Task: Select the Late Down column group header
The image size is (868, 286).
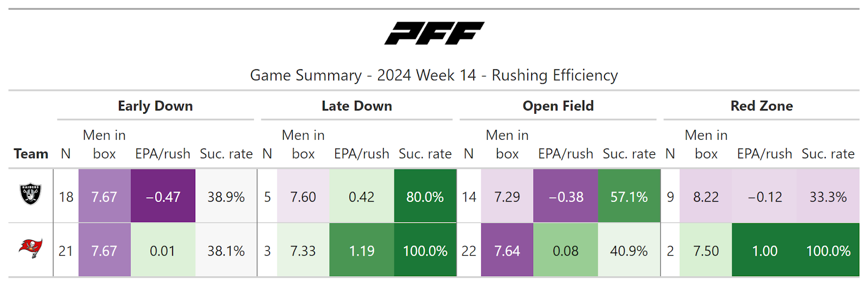Action: 356,106
